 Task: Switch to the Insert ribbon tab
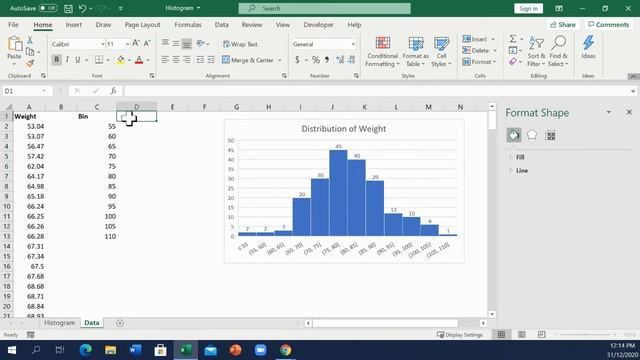73,24
